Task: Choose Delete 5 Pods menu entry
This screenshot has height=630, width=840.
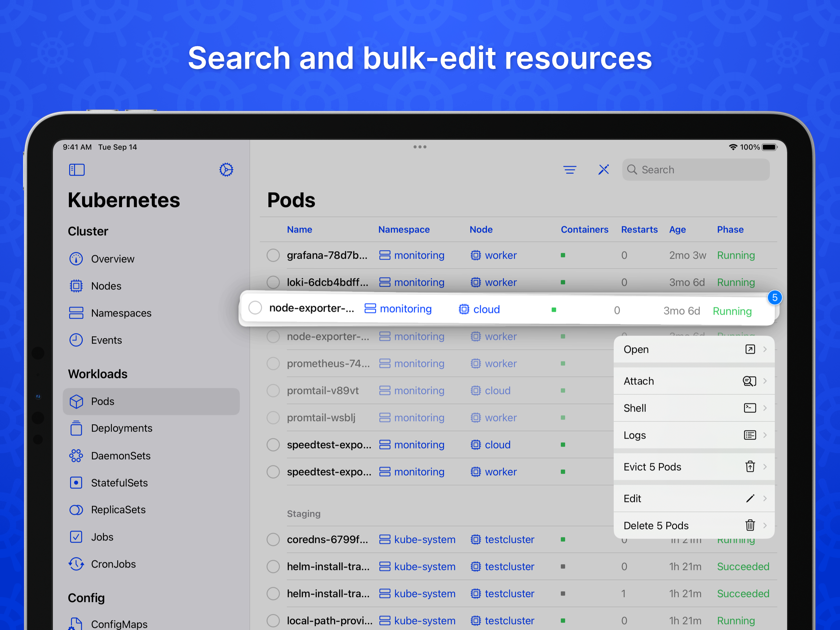Action: [x=694, y=525]
